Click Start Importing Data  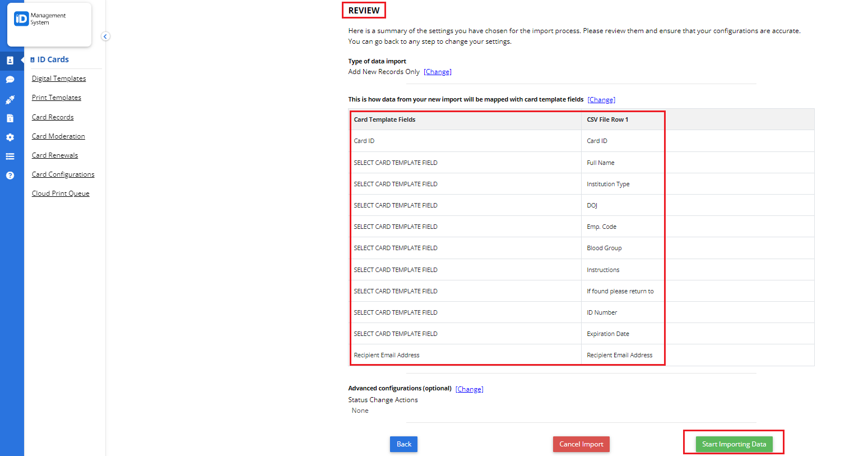coord(734,444)
